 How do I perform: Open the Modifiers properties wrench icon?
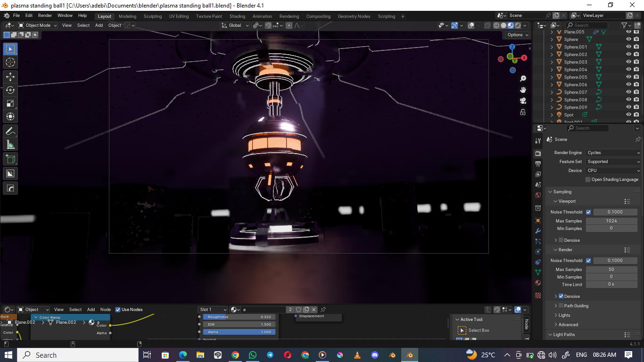pyautogui.click(x=538, y=231)
